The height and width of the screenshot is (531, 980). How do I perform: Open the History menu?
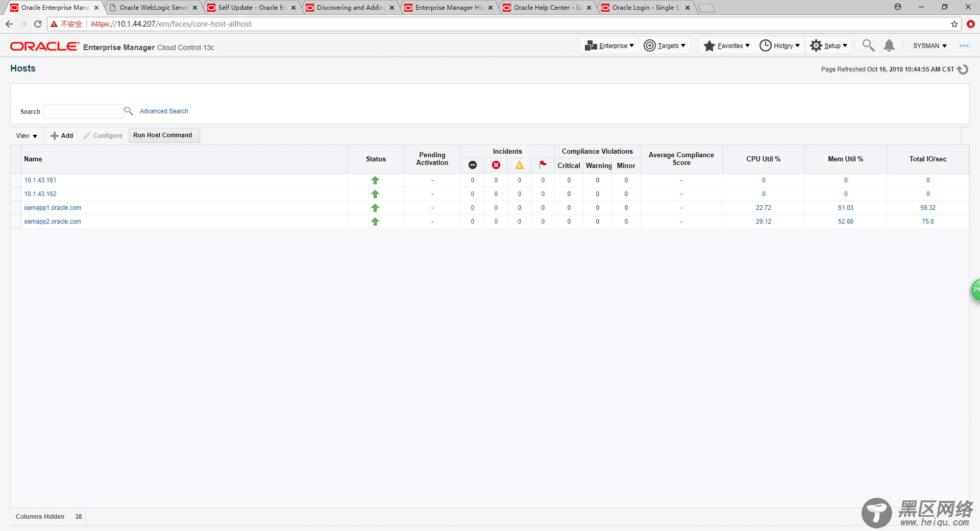pyautogui.click(x=780, y=45)
